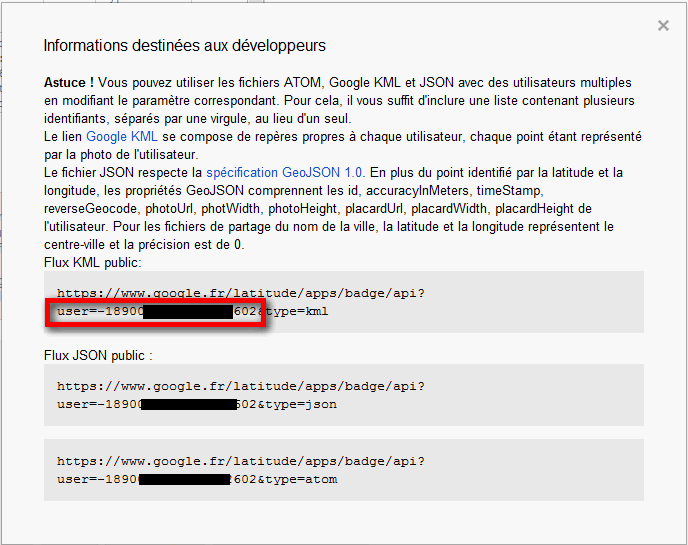Select the ATOM feed URL ending type=atom
Image resolution: width=688 pixels, height=545 pixels.
(x=241, y=470)
